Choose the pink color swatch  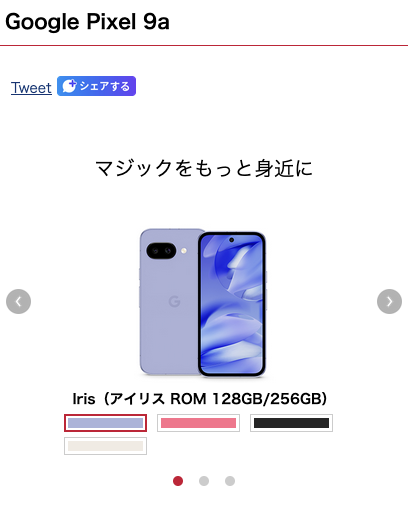pyautogui.click(x=198, y=423)
